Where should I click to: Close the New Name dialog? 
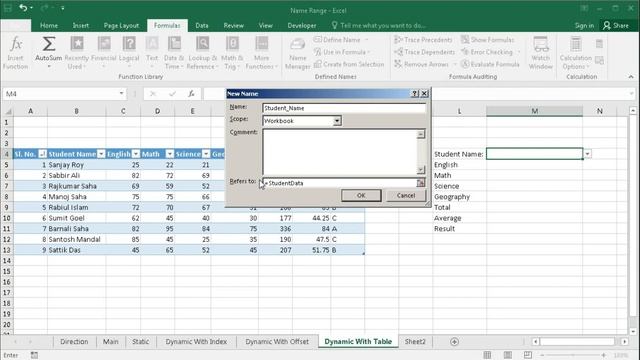click(424, 93)
